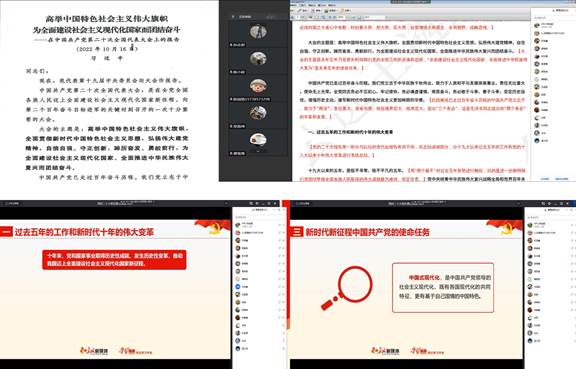576x369 pixels.
Task: Open the header dropdown of the dark video tile panel
Action: (x=233, y=17)
